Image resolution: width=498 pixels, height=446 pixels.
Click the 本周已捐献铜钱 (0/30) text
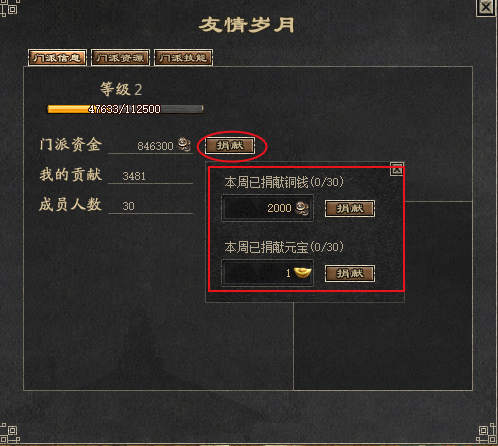click(x=284, y=182)
